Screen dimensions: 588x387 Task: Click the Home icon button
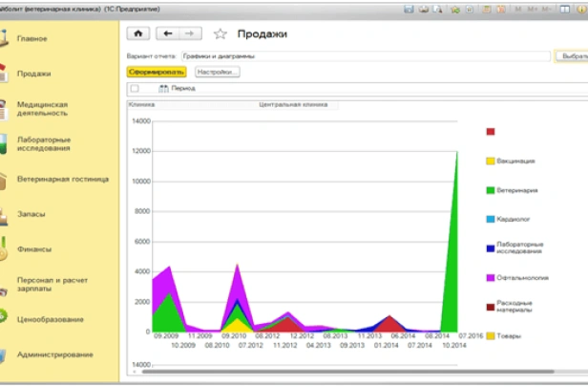pyautogui.click(x=138, y=32)
